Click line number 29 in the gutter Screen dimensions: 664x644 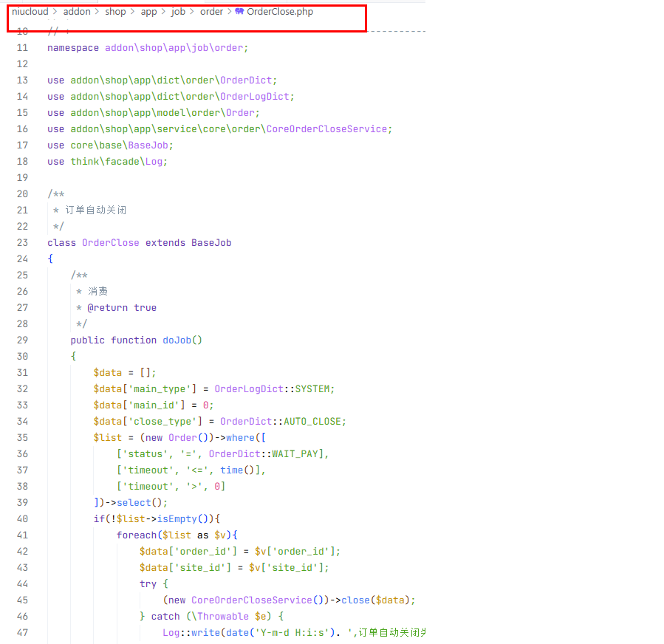coord(22,340)
